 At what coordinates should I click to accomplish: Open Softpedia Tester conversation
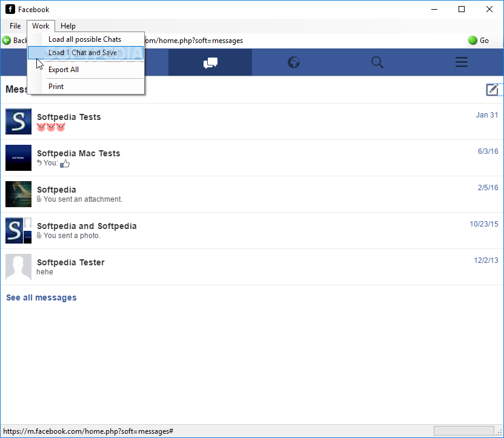click(251, 267)
